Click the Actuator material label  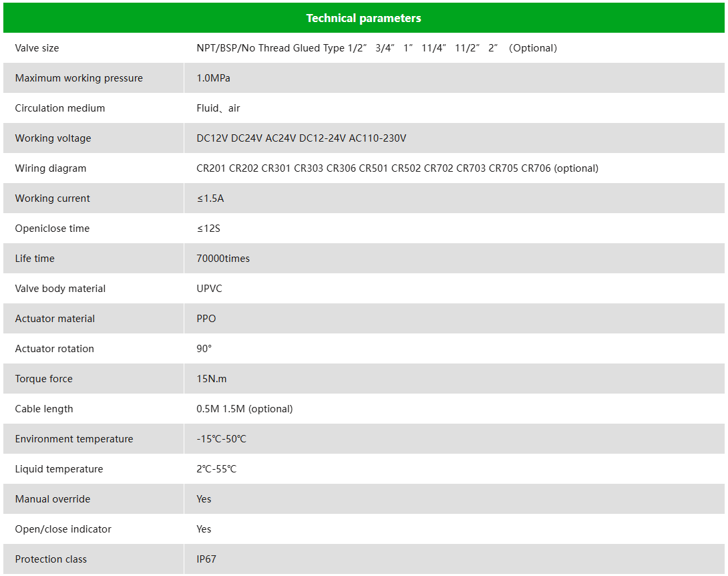pos(55,319)
